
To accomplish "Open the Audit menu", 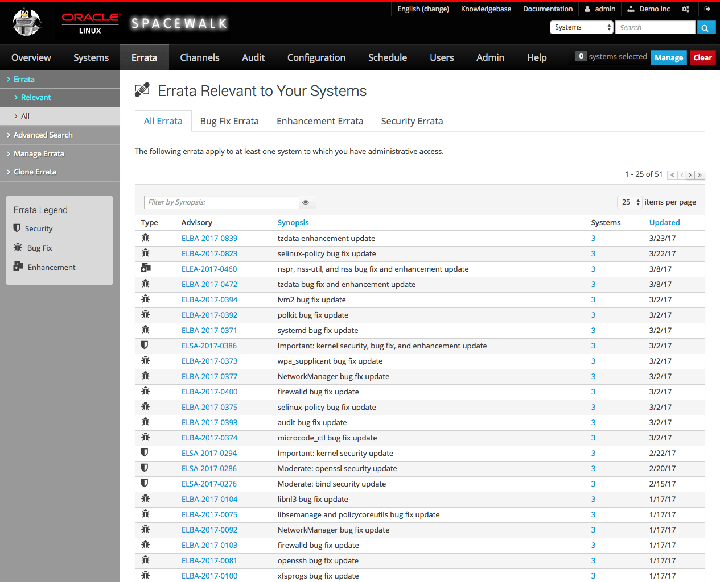I will 253,57.
